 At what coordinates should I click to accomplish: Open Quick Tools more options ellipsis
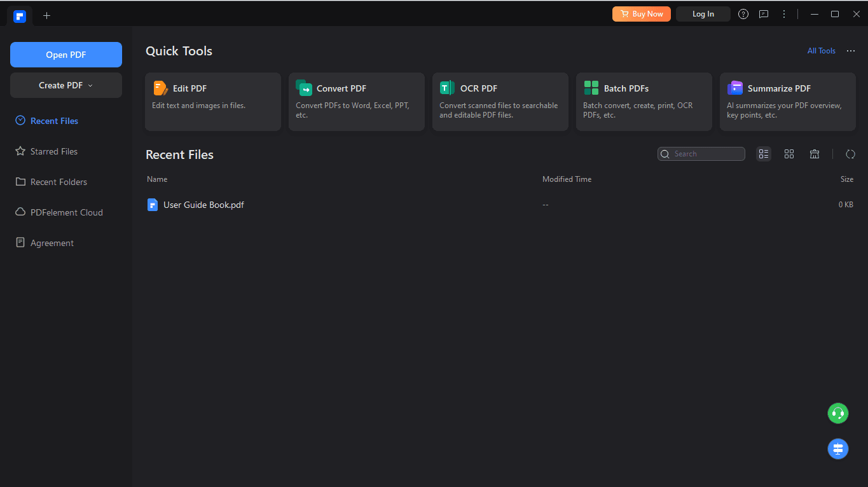click(x=851, y=51)
